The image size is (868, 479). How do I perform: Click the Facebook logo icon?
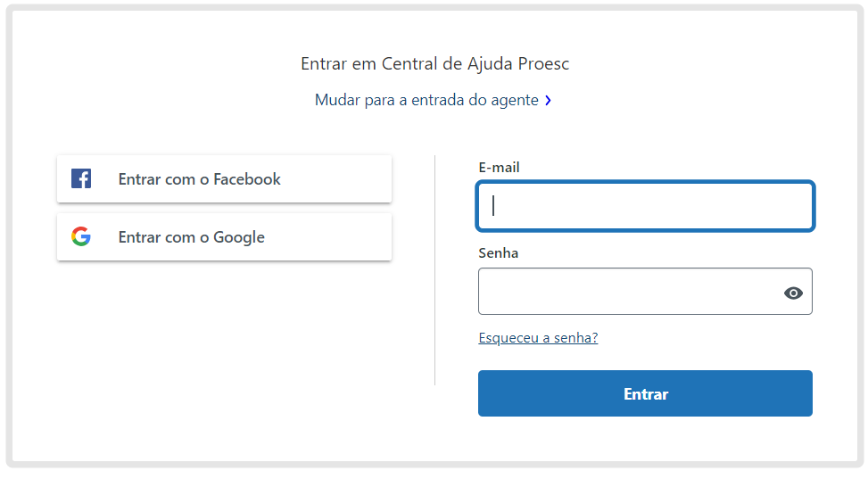(x=81, y=179)
